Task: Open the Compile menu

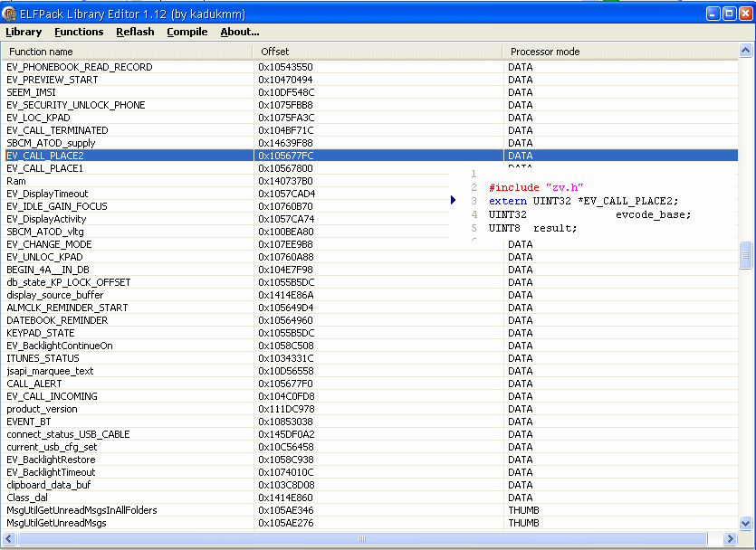Action: point(187,32)
